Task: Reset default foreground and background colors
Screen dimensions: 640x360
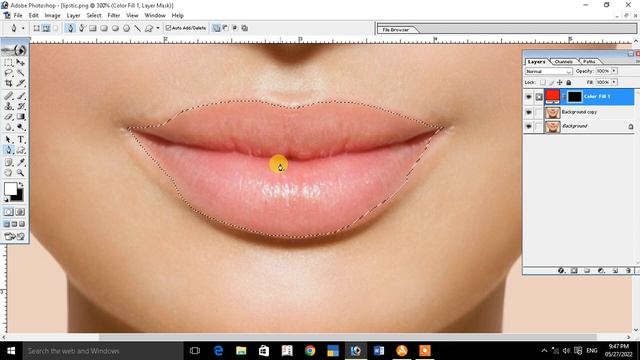Action: click(x=6, y=200)
